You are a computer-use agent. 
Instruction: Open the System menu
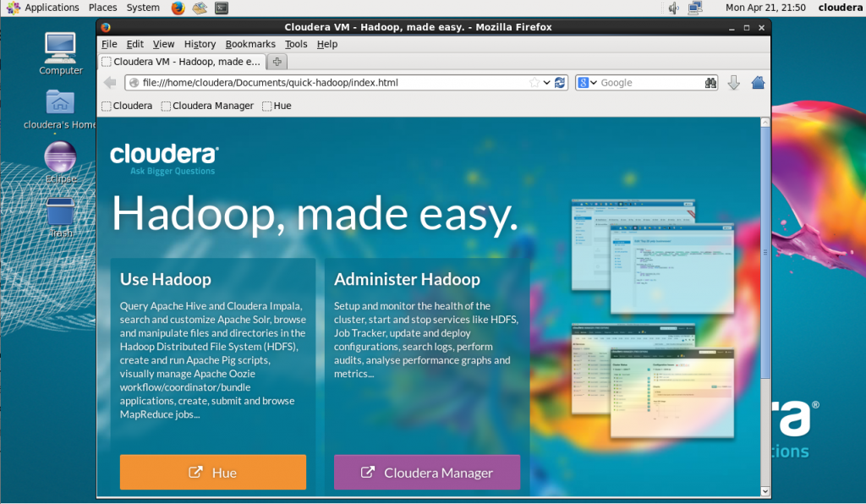[x=143, y=8]
